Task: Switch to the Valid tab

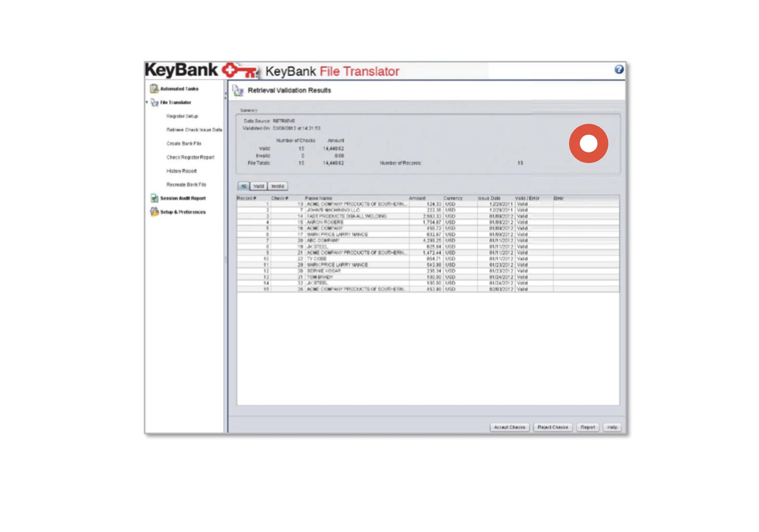Action: (259, 186)
